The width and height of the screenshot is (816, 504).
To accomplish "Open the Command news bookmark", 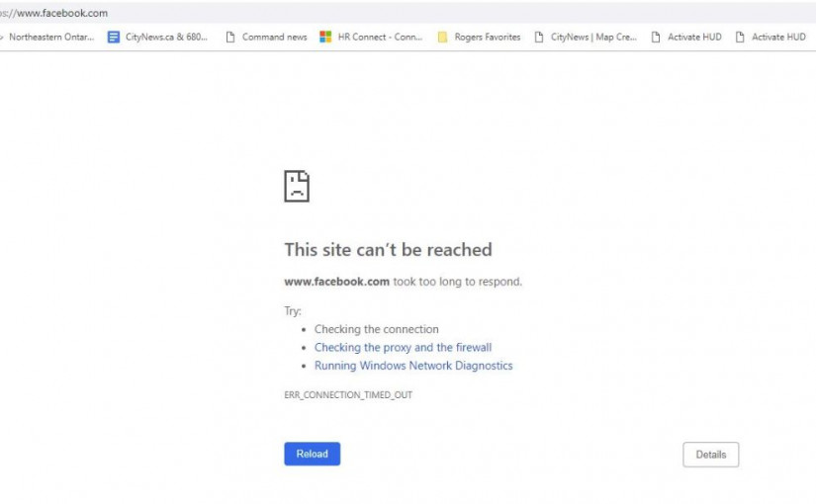I will coord(267,38).
